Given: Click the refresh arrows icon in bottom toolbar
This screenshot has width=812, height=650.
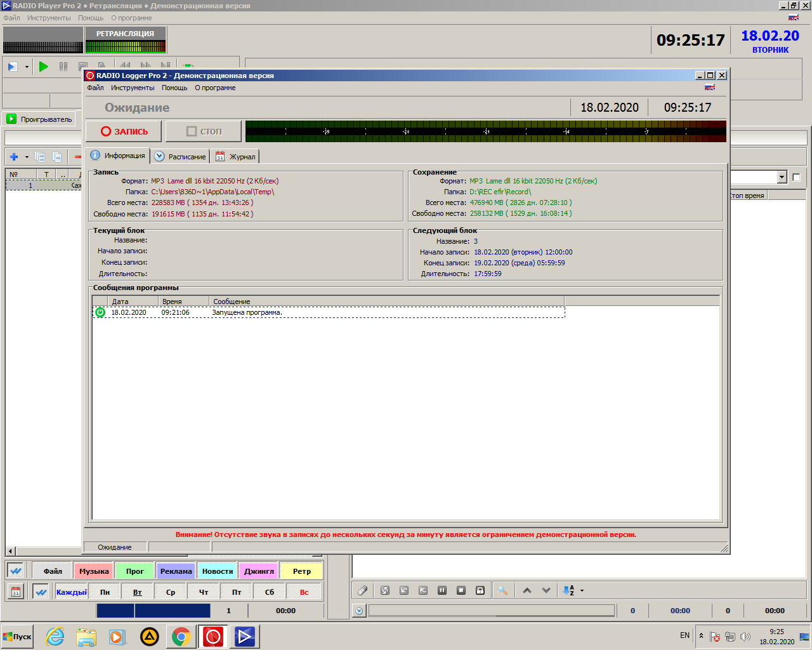Looking at the screenshot, I should point(385,590).
